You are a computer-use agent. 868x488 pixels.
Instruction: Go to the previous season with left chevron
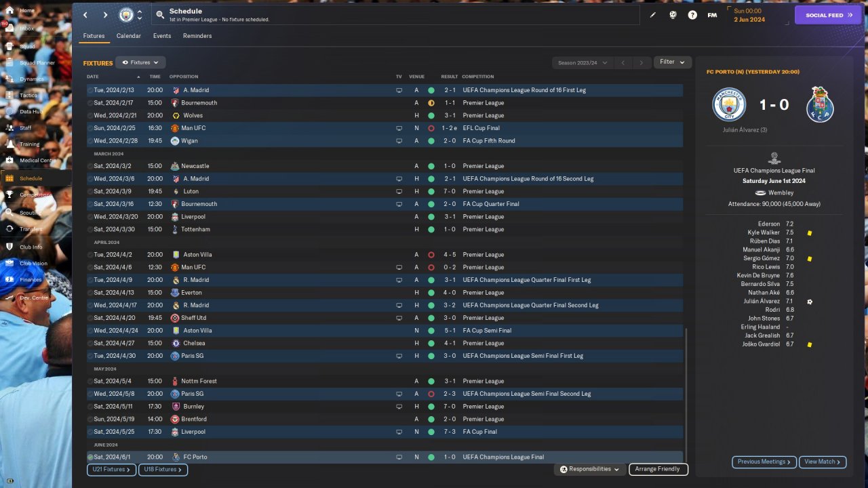click(x=623, y=63)
